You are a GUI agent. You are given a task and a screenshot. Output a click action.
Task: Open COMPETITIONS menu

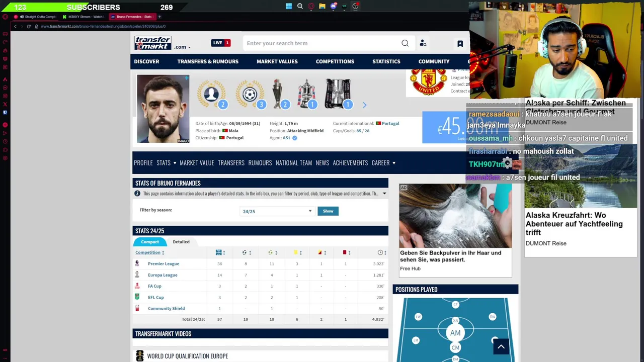(335, 61)
